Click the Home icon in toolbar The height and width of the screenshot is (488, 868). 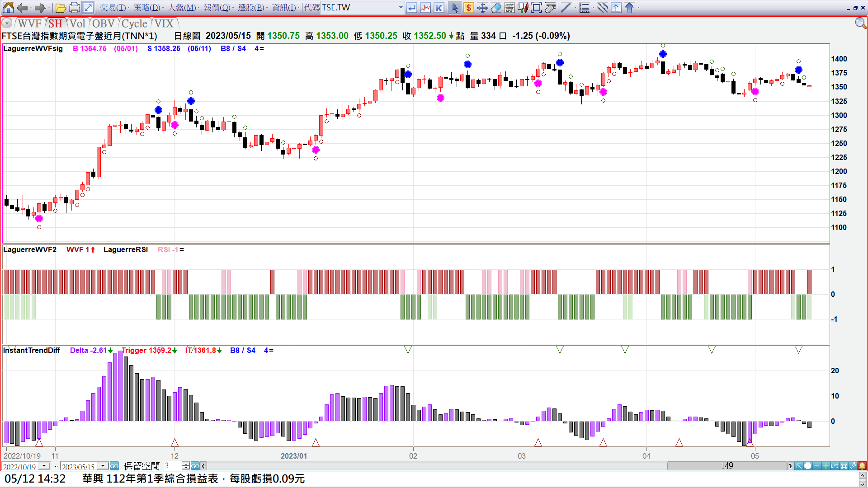tap(8, 8)
